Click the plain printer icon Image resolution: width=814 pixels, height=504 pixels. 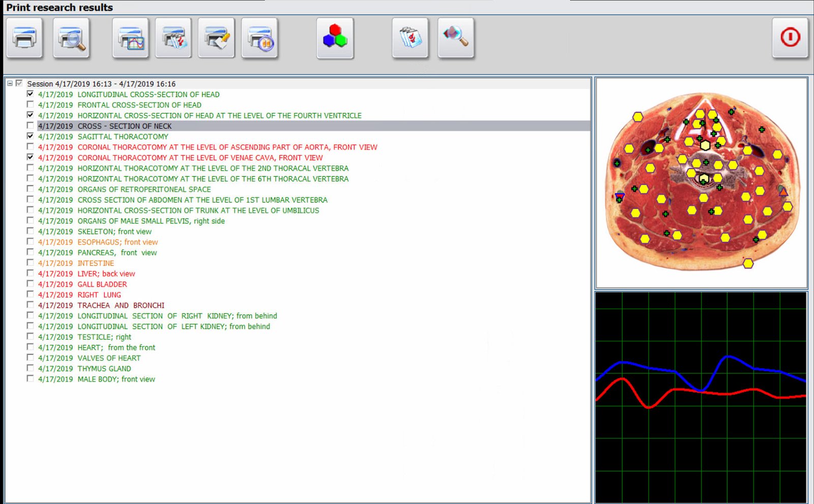24,38
